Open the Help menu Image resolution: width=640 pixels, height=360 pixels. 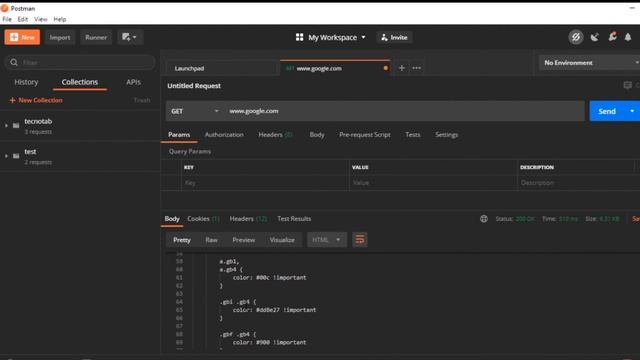[x=60, y=19]
